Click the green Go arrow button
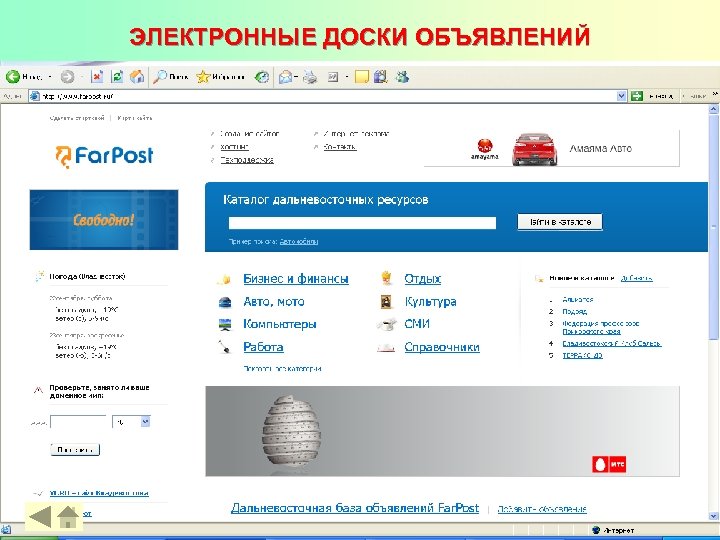The height and width of the screenshot is (540, 720). [636, 96]
